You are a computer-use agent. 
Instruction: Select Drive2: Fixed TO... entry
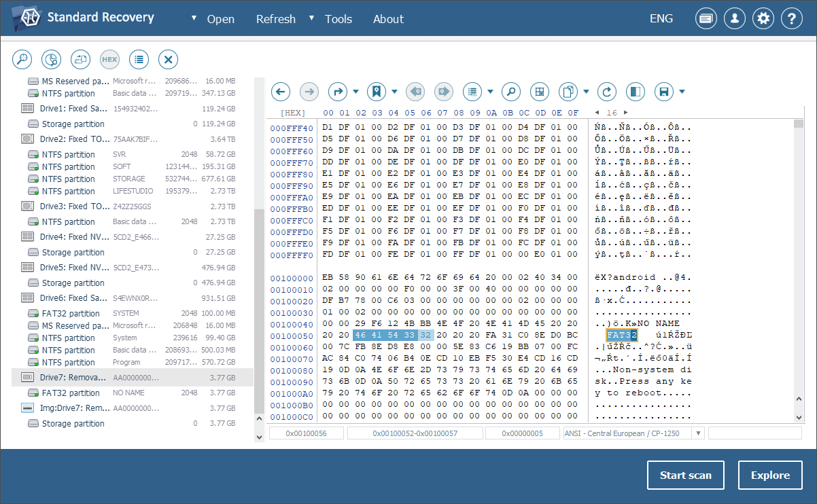coord(132,139)
